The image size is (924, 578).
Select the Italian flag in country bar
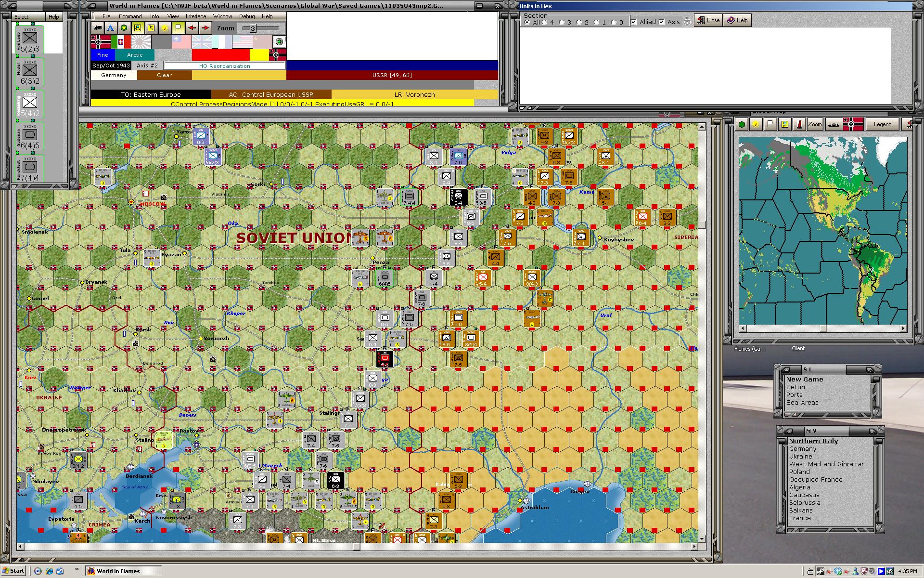pyautogui.click(x=121, y=42)
